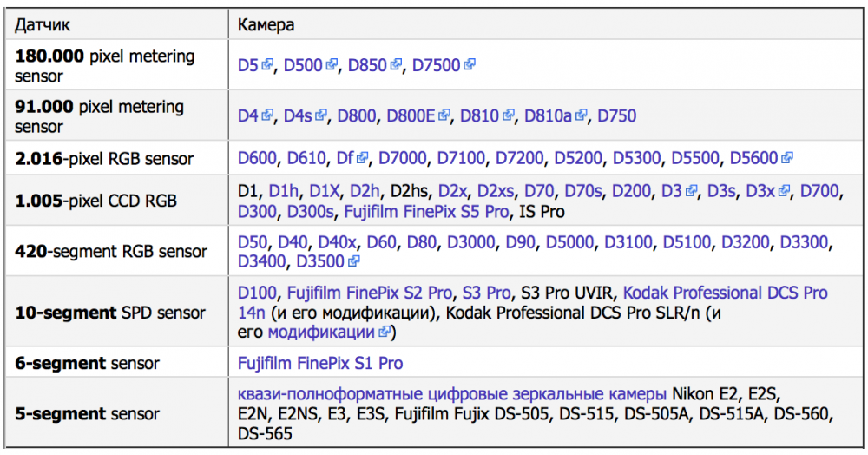
Task: Click external link icon next to D800E
Action: [444, 115]
